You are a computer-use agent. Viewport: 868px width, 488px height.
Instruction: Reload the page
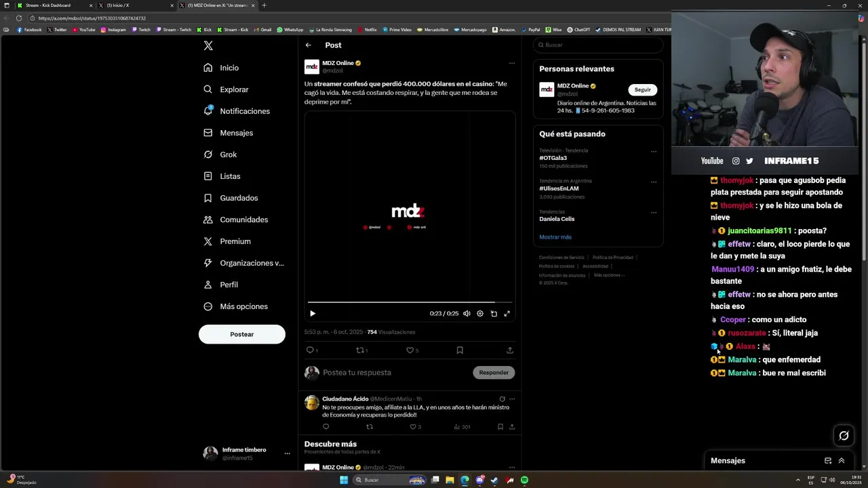(19, 18)
